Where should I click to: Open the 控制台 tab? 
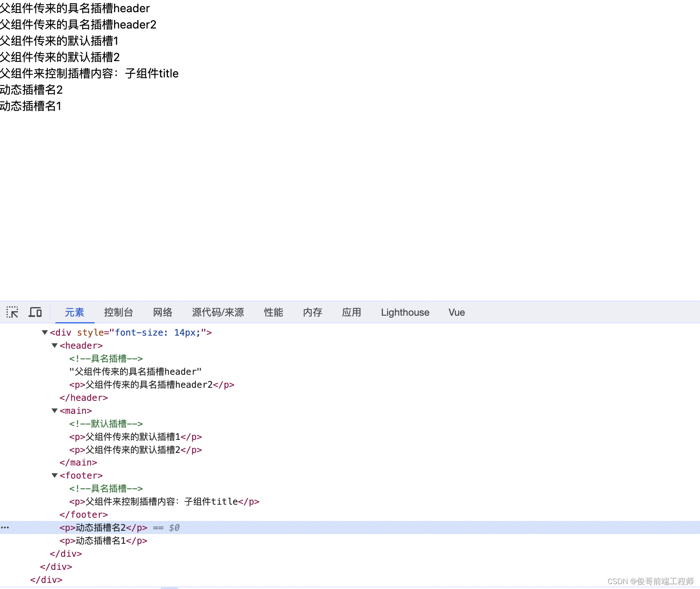coord(119,312)
